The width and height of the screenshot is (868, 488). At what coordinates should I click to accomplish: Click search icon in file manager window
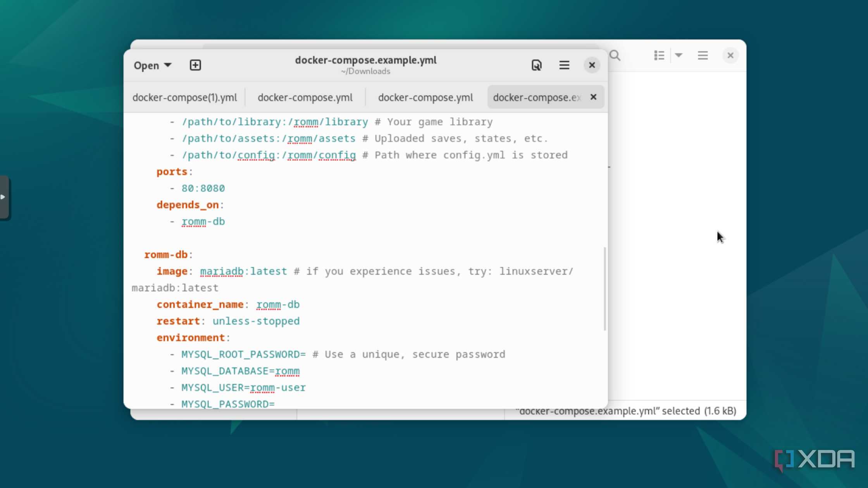(615, 55)
